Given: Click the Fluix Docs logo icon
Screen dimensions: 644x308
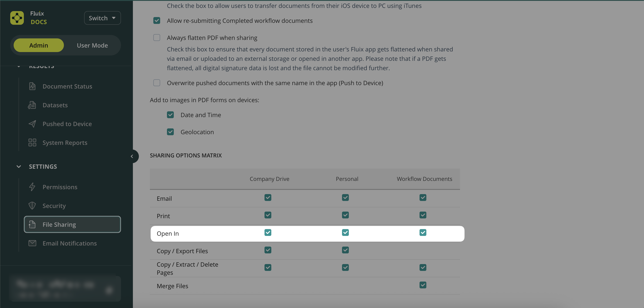Looking at the screenshot, I should [17, 18].
